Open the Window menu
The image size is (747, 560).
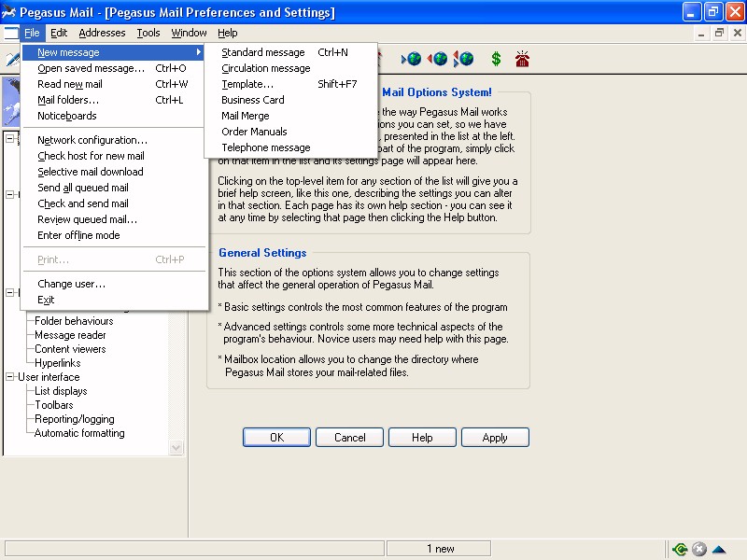click(x=189, y=33)
